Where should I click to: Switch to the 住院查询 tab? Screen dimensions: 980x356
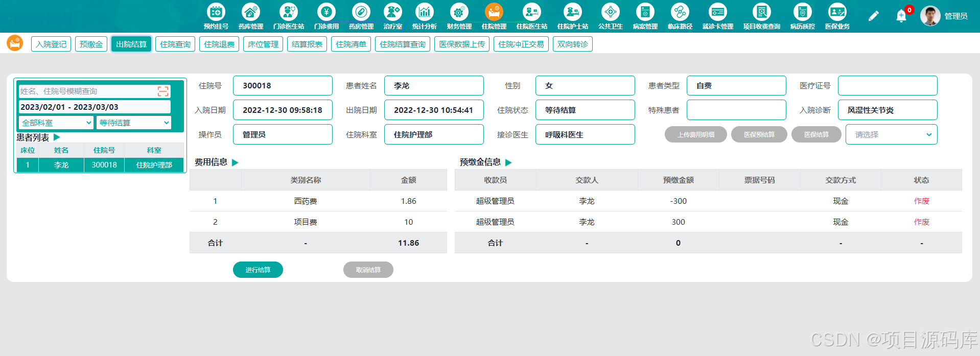(175, 44)
